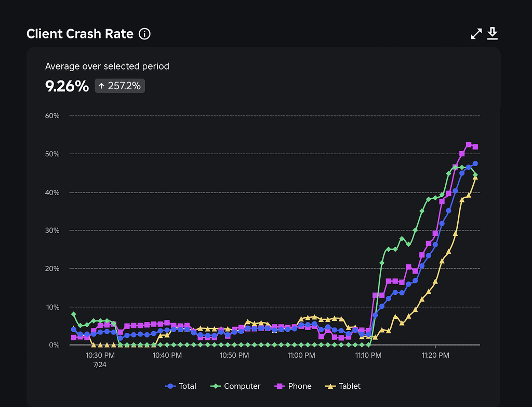Click the final blue Total data point
Screen dimensions: 532x407
(475, 164)
